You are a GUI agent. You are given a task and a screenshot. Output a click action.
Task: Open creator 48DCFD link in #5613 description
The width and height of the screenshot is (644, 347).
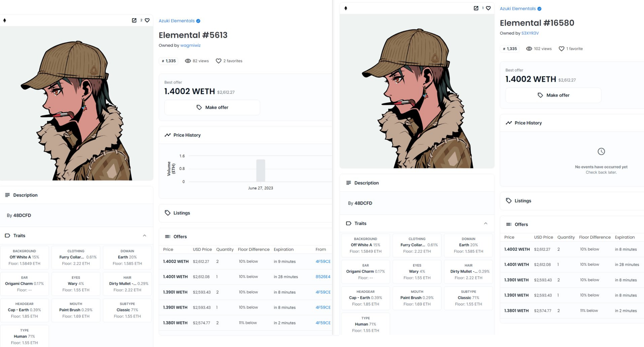[x=22, y=215]
